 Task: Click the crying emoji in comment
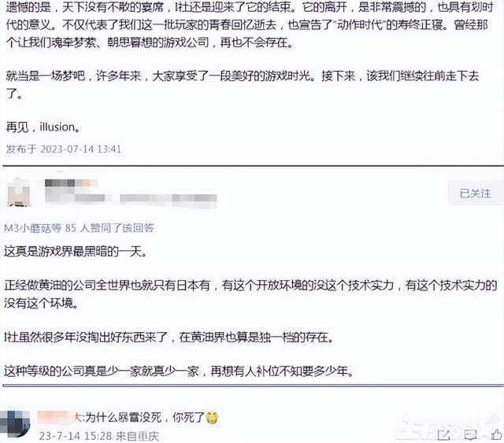click(212, 417)
